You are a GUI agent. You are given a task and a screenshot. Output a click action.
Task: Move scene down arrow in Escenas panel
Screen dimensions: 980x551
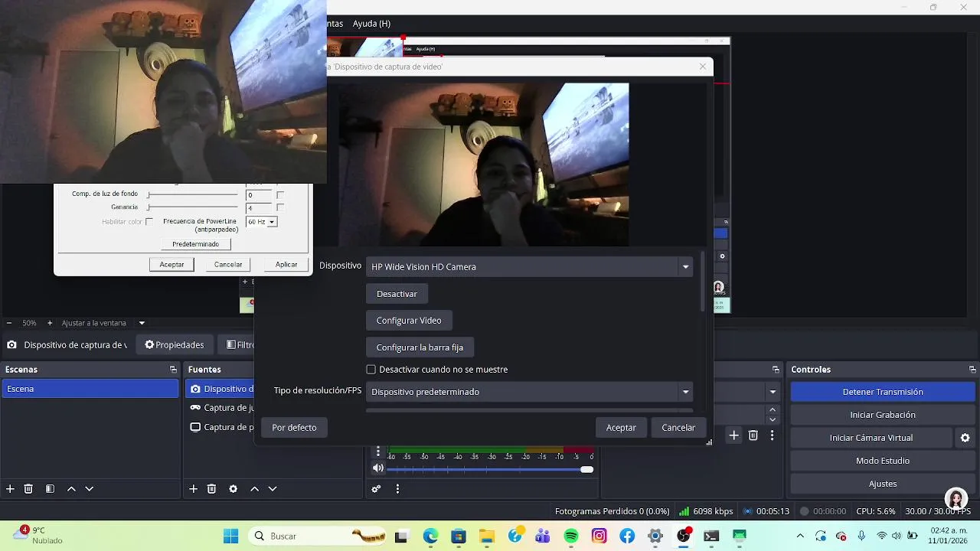[x=90, y=489]
